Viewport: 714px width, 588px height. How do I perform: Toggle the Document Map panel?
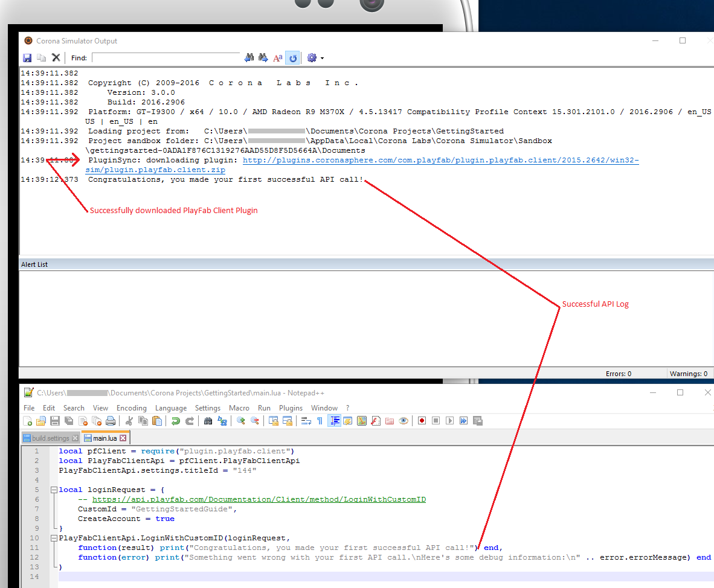pyautogui.click(x=362, y=421)
